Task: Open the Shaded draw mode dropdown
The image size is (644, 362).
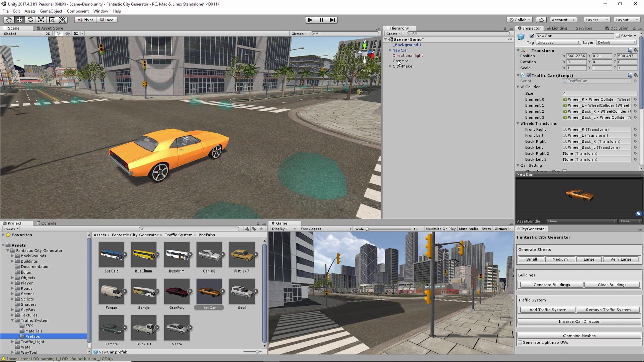Action: 21,34
